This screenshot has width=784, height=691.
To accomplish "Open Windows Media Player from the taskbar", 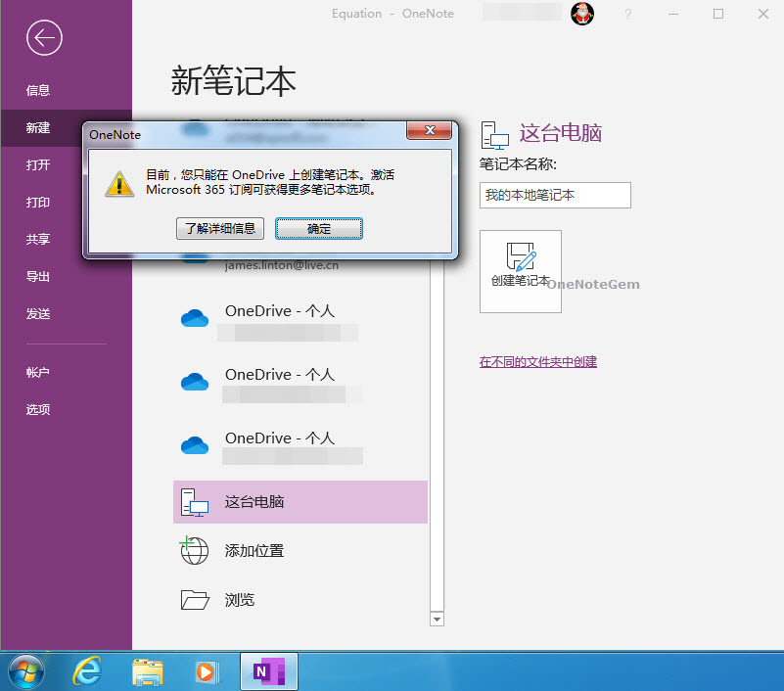I will [x=207, y=672].
